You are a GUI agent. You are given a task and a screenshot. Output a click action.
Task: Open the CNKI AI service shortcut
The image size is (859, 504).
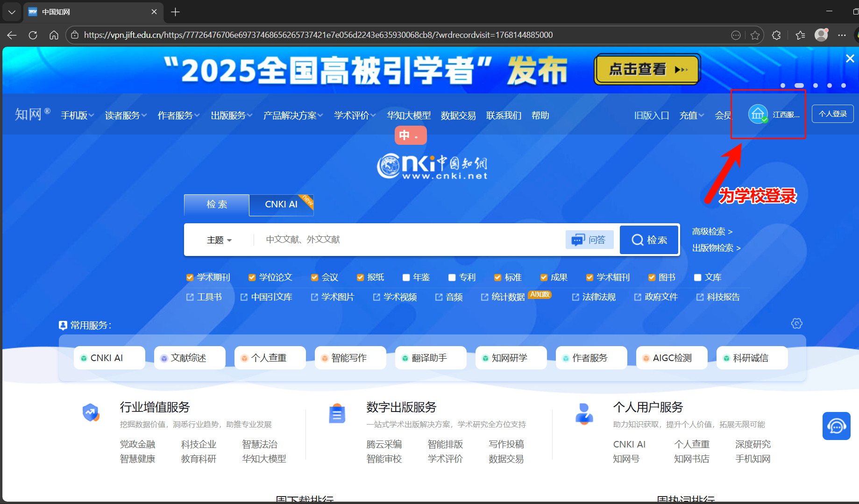coord(109,358)
